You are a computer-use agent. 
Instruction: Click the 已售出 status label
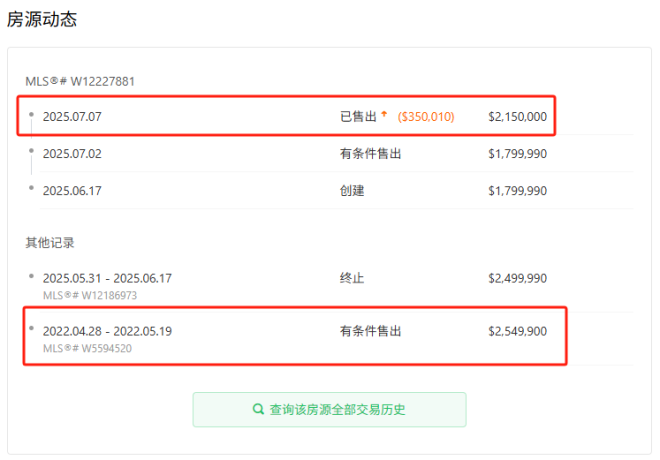pyautogui.click(x=358, y=117)
